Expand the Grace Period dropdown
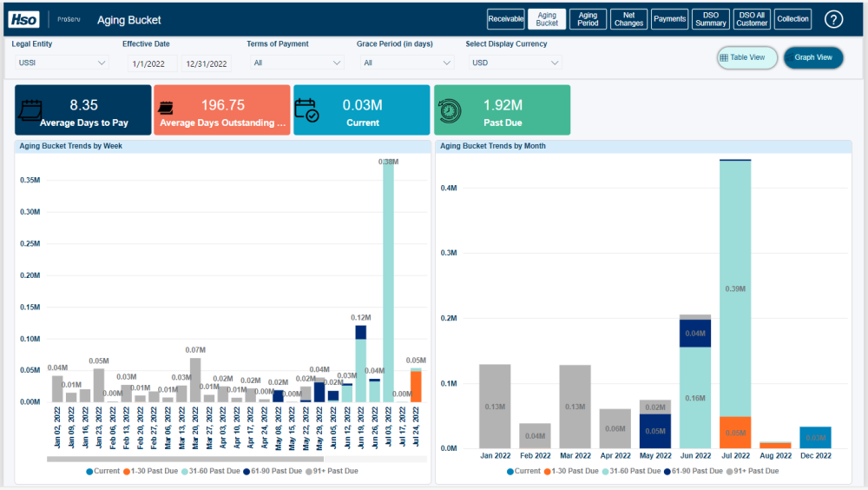 point(406,63)
